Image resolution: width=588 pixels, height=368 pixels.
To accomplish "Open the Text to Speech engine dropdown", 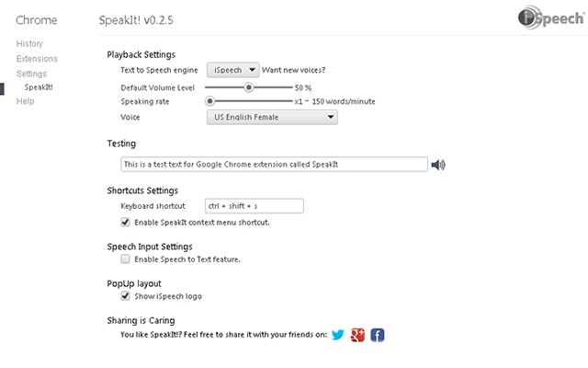I will (232, 70).
